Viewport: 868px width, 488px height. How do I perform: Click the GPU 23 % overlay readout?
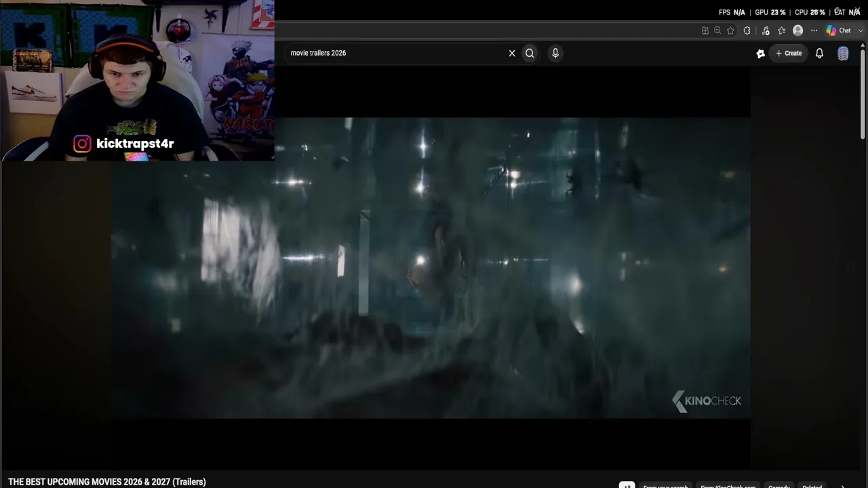pos(770,12)
